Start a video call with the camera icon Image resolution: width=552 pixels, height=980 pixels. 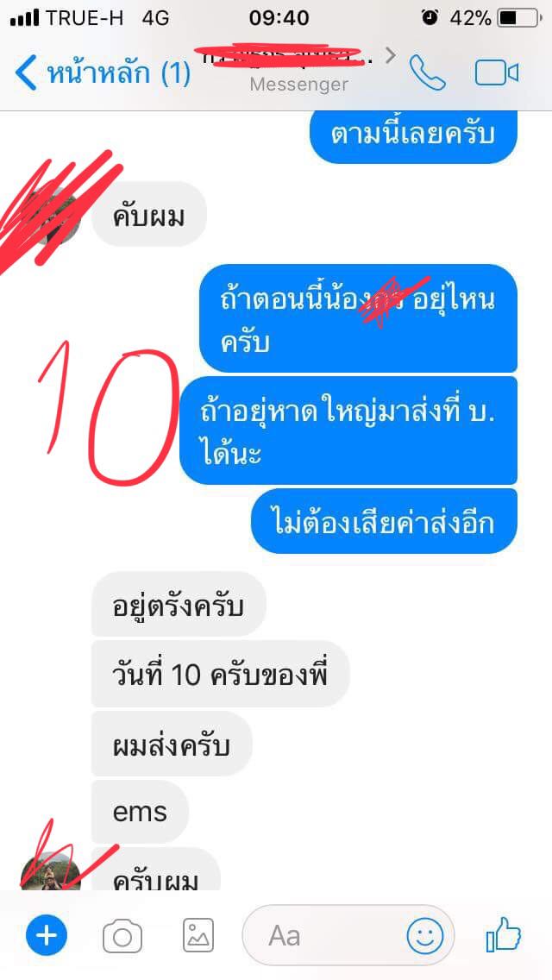click(x=496, y=73)
